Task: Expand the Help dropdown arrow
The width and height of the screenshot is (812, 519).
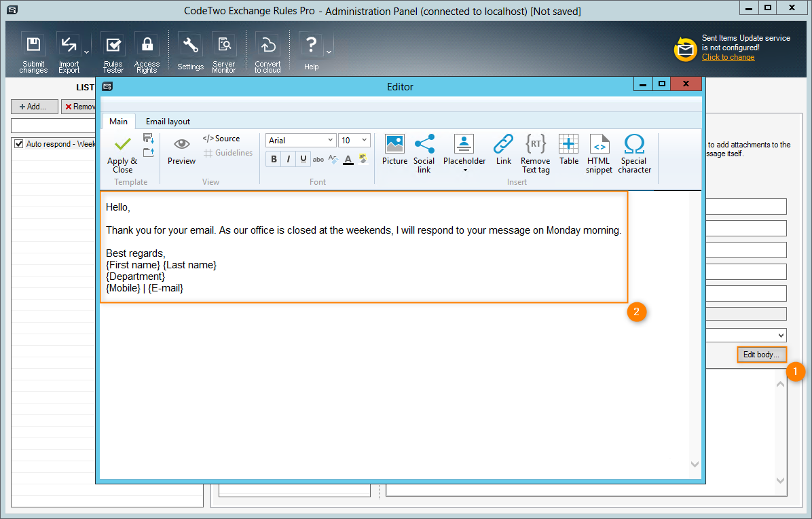Action: pyautogui.click(x=329, y=52)
